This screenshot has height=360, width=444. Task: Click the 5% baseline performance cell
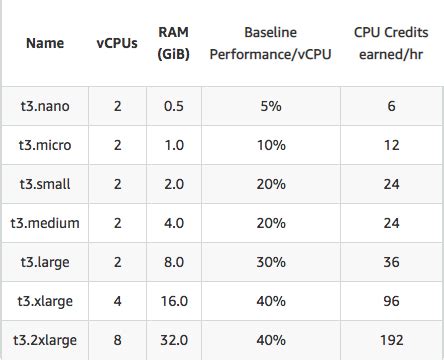271,106
